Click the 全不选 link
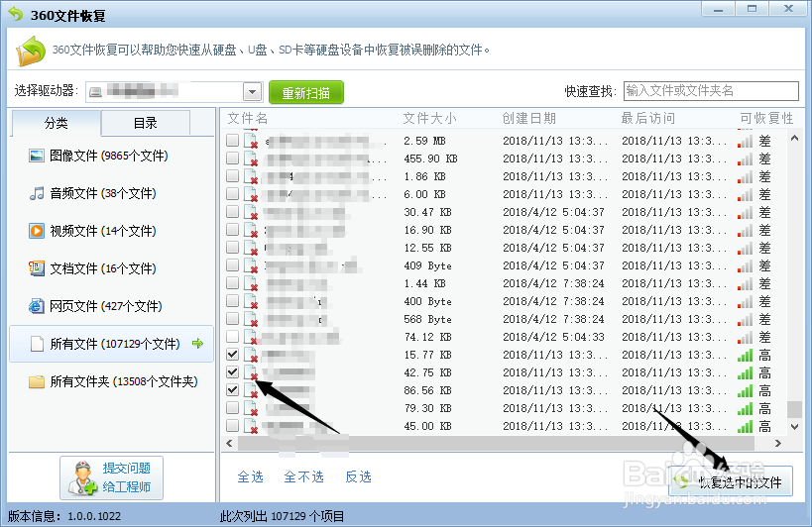This screenshot has height=527, width=812. (304, 476)
